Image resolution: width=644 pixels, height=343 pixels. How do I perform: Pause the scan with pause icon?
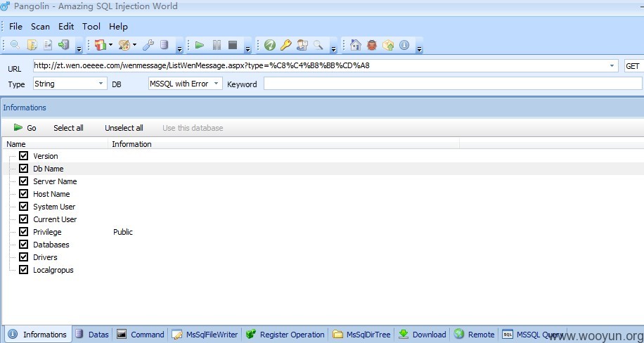pyautogui.click(x=217, y=45)
